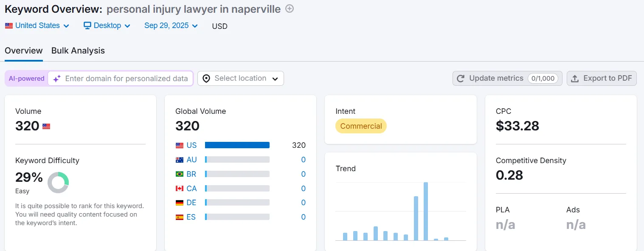Viewport: 644px width, 251px height.
Task: Click the Update metrics button
Action: 507,79
